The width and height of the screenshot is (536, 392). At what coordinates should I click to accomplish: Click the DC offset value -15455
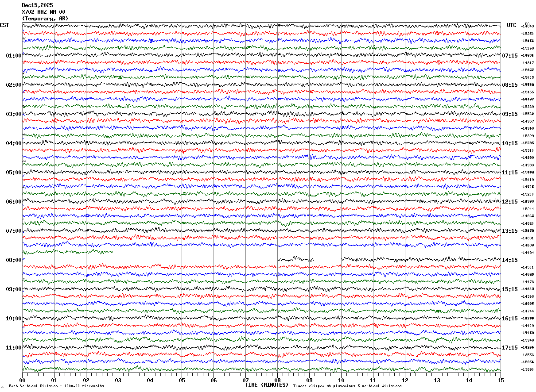(x=528, y=92)
